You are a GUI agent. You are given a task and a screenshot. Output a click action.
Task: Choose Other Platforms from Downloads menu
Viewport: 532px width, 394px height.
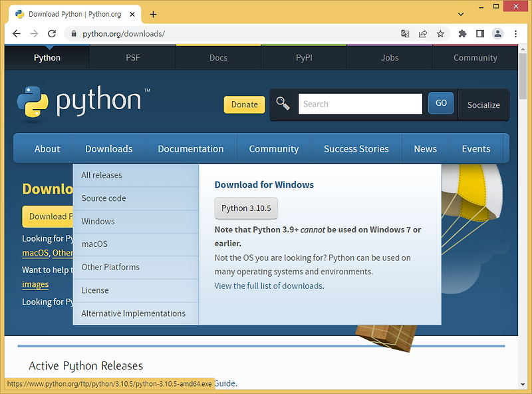coord(136,268)
